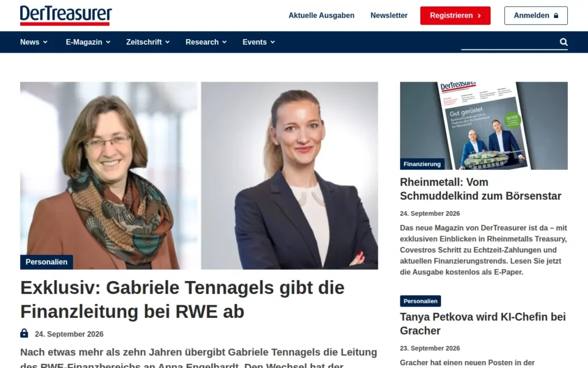
Task: Open the Zeitschrift dropdown menu
Action: 148,42
